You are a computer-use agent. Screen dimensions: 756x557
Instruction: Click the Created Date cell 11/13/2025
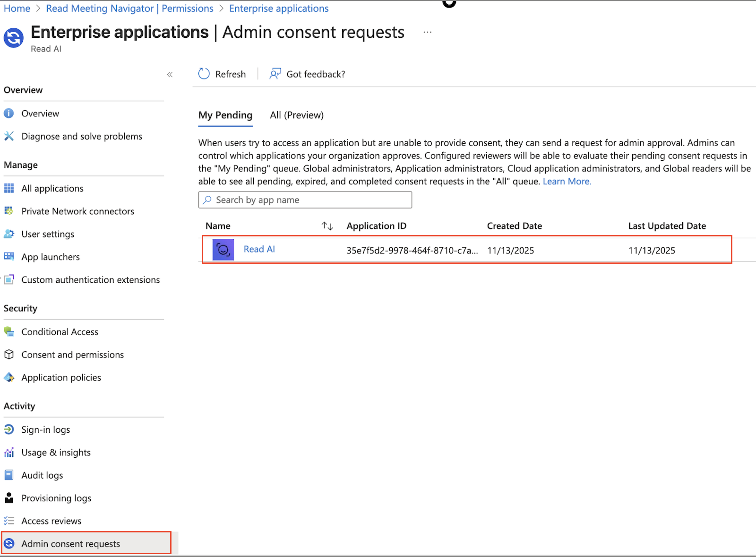point(511,251)
